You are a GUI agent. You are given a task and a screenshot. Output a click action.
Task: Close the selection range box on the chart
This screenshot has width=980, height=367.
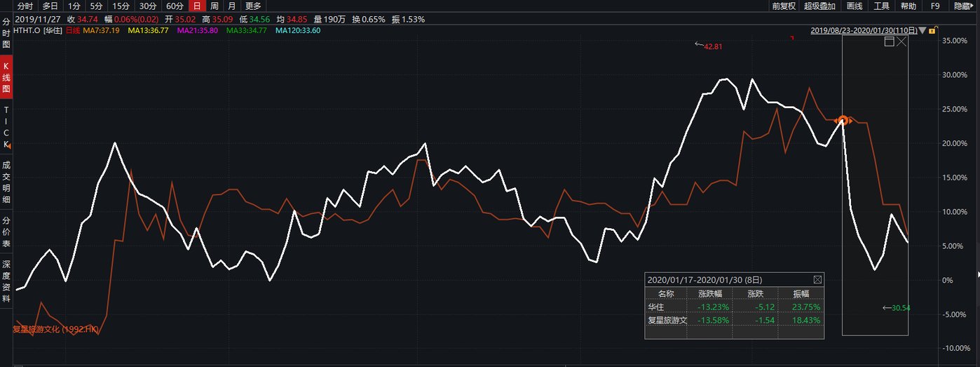pyautogui.click(x=901, y=41)
